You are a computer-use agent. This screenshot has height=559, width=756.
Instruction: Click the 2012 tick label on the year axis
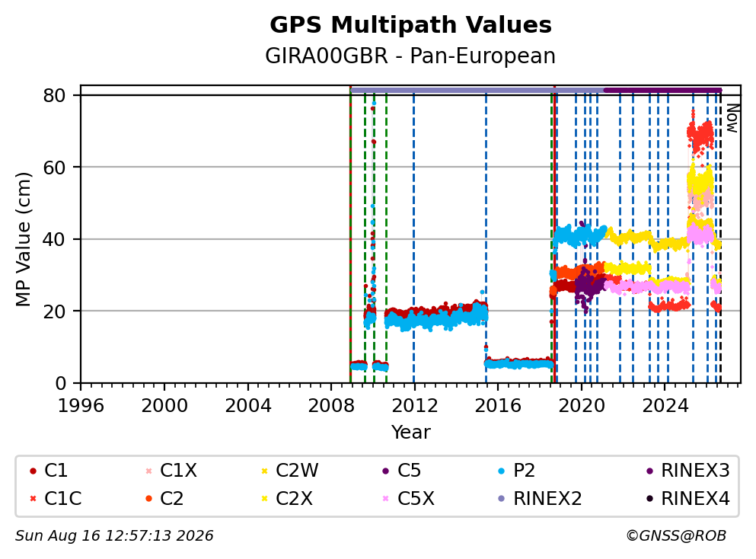[x=415, y=406]
